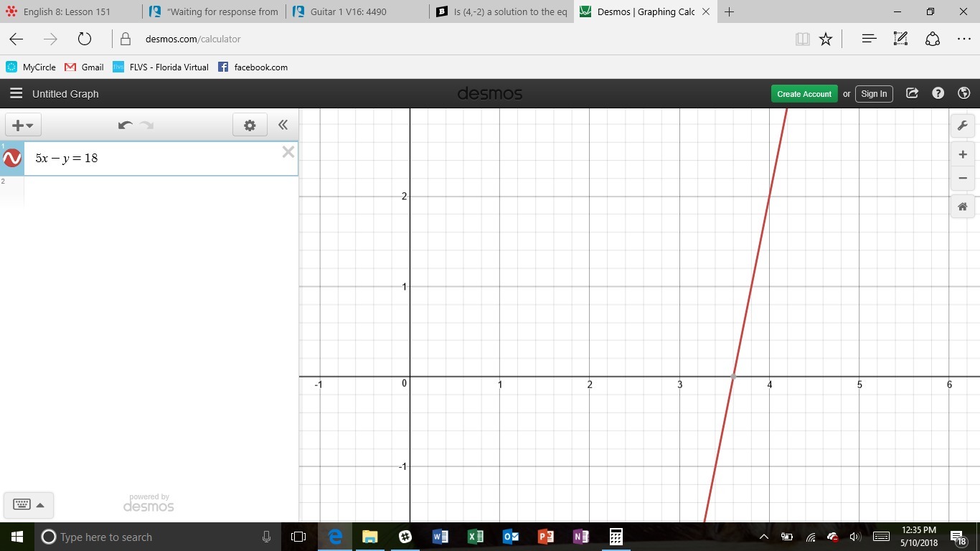
Task: Redo the expression change
Action: click(147, 125)
